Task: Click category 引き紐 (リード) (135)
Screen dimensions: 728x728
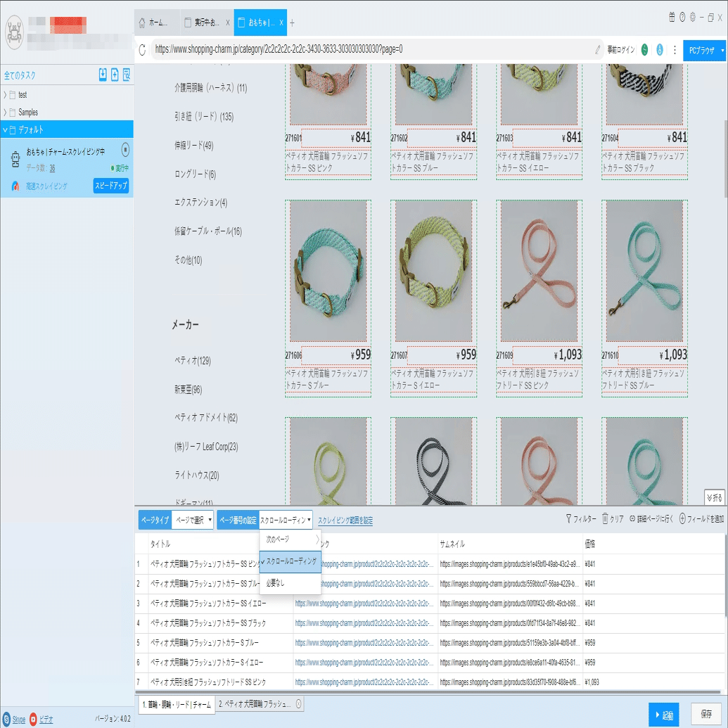Action: pyautogui.click(x=204, y=117)
